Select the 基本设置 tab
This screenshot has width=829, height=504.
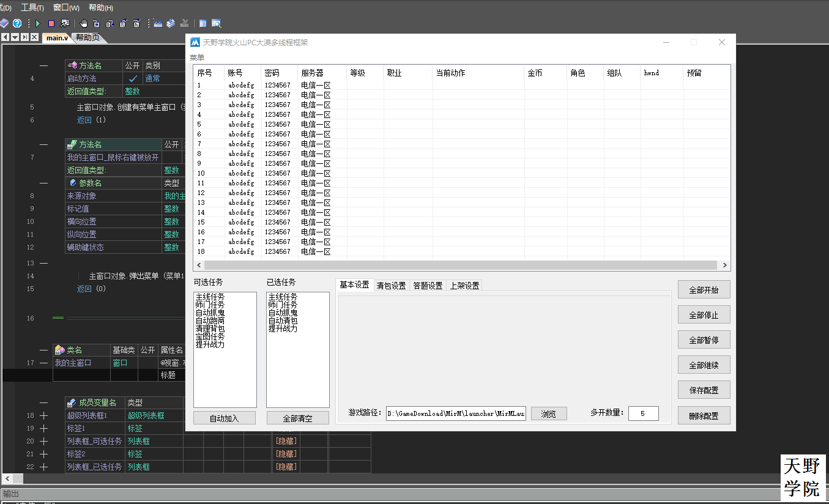(354, 284)
